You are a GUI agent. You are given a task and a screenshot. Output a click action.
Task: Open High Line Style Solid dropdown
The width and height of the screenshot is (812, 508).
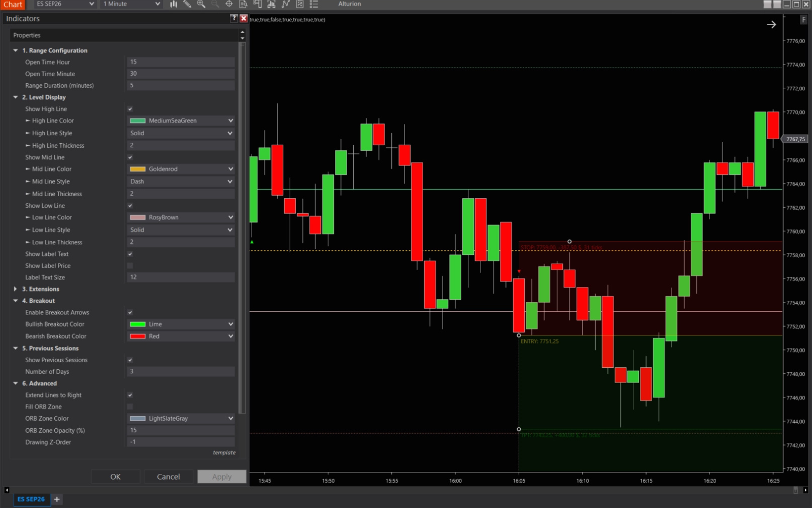(x=181, y=133)
